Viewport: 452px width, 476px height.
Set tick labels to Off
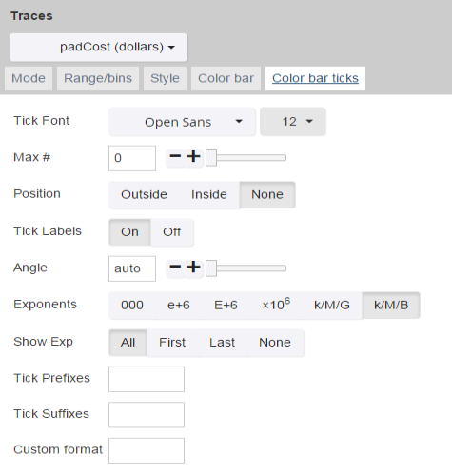pos(172,232)
